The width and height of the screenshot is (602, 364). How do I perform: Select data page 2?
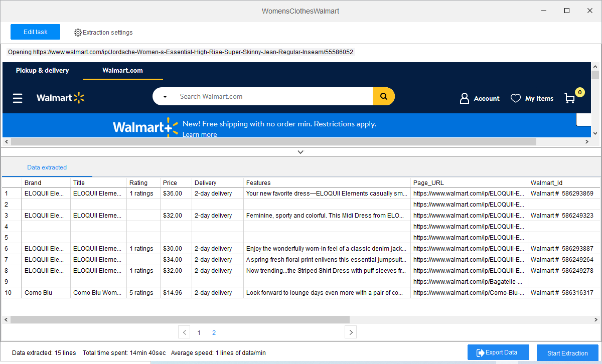coord(214,332)
